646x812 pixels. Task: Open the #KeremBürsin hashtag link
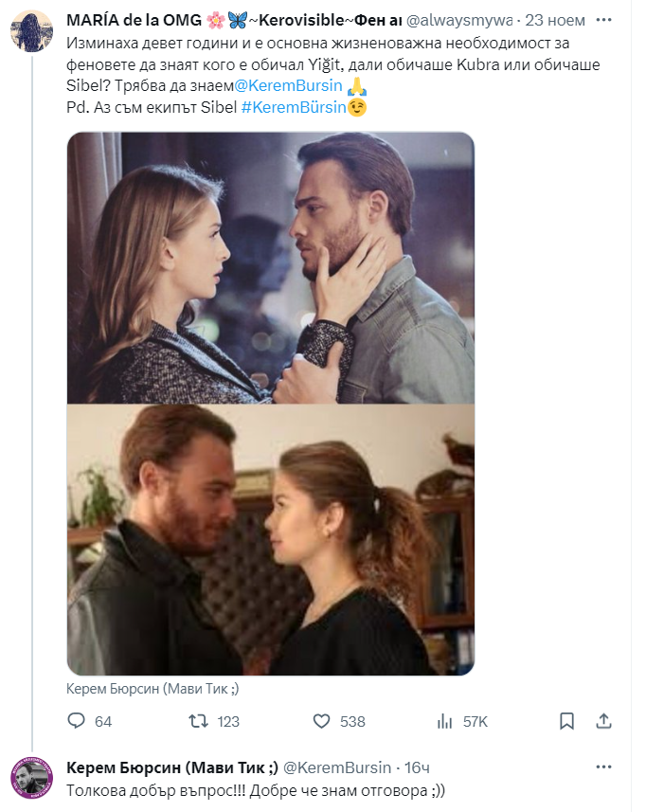(293, 107)
